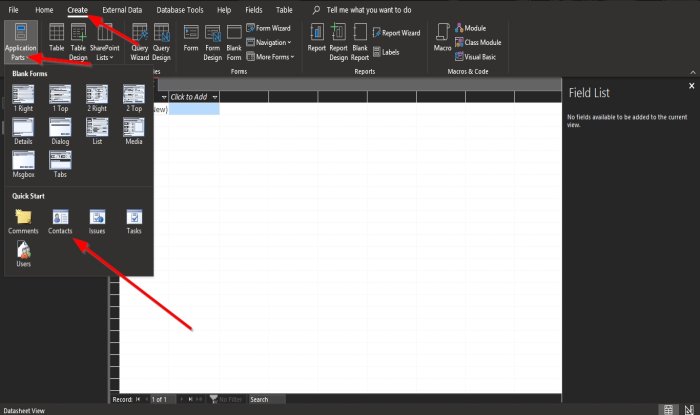Open the File tab
Viewport: 700px width, 415px height.
(x=13, y=9)
